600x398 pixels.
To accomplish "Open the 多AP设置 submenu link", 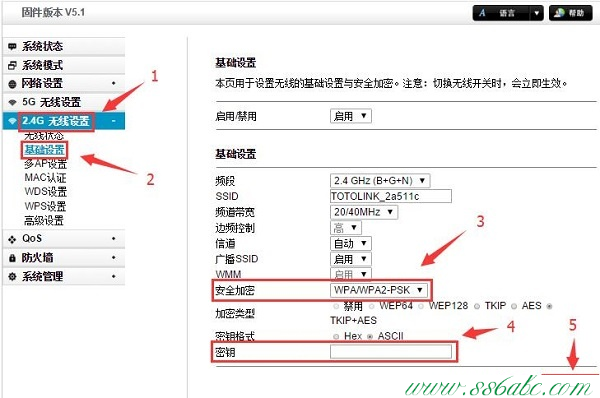I will (46, 164).
